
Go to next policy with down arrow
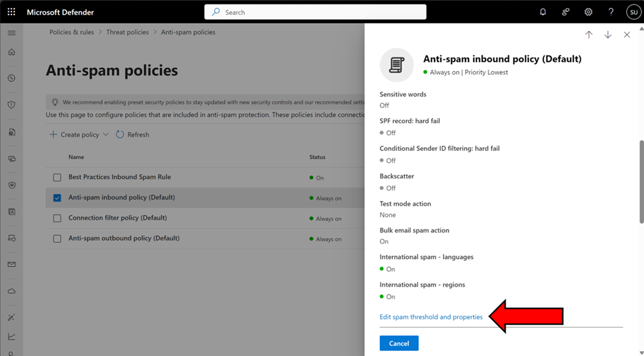608,35
